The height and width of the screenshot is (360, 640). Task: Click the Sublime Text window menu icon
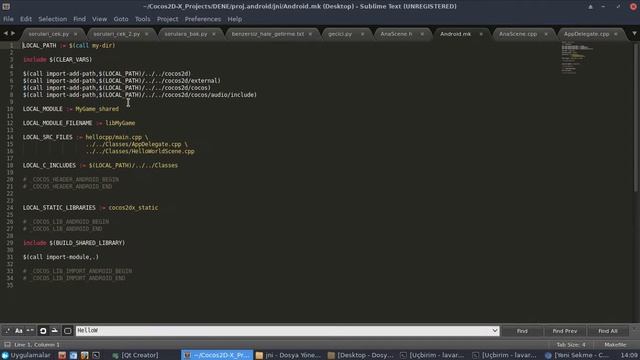6,7
